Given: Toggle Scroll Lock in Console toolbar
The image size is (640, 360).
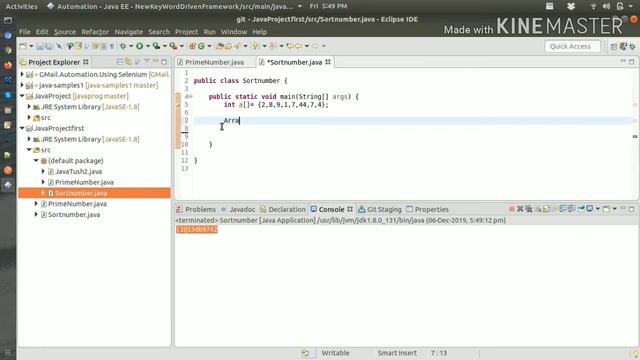Looking at the screenshot, I should point(546,209).
